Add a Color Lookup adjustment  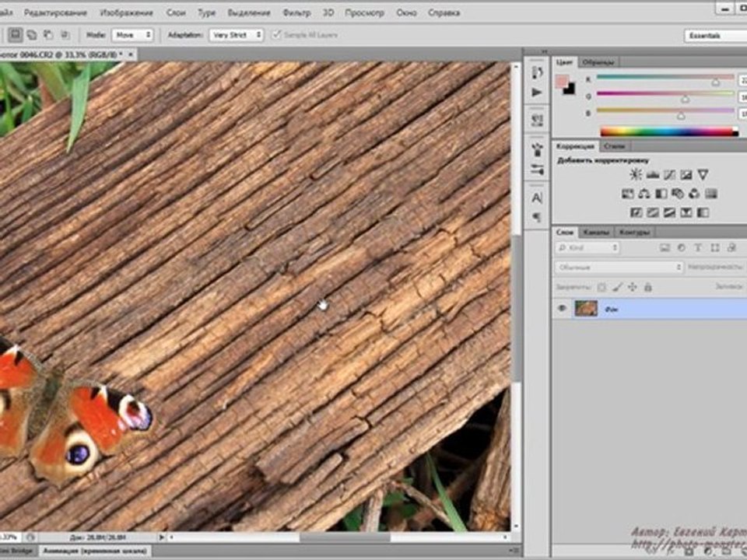711,194
